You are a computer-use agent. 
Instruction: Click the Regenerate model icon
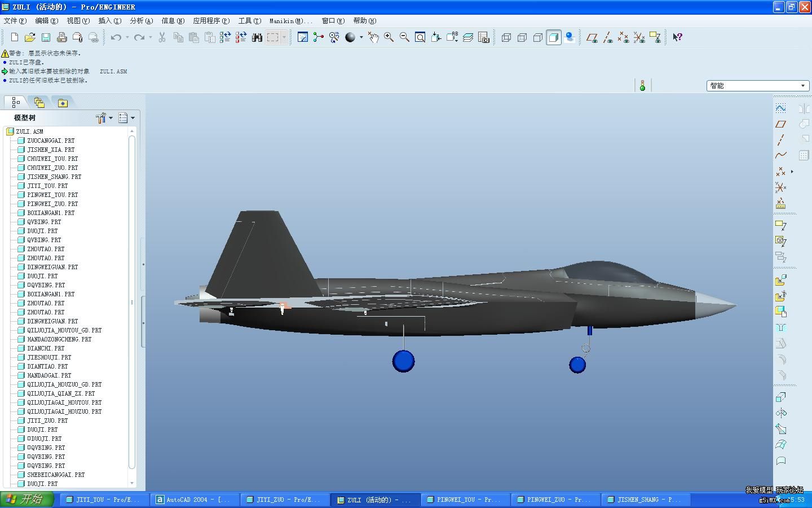(226, 37)
